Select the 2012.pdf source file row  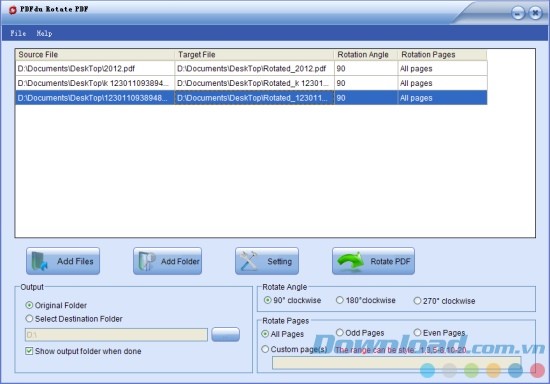click(95, 68)
